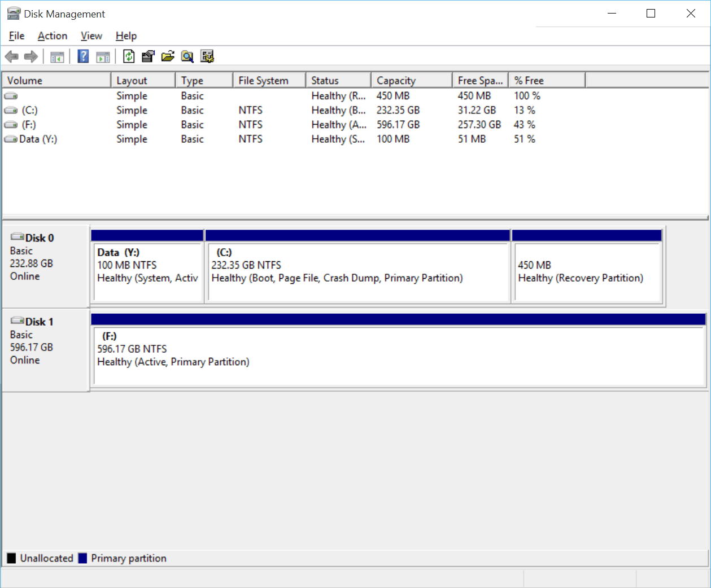Image resolution: width=711 pixels, height=588 pixels.
Task: Click the open folder toolbar icon
Action: coord(168,56)
